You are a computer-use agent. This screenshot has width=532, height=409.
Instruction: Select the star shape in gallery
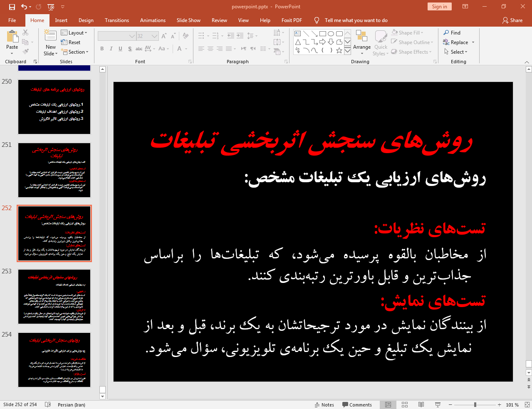click(x=339, y=50)
